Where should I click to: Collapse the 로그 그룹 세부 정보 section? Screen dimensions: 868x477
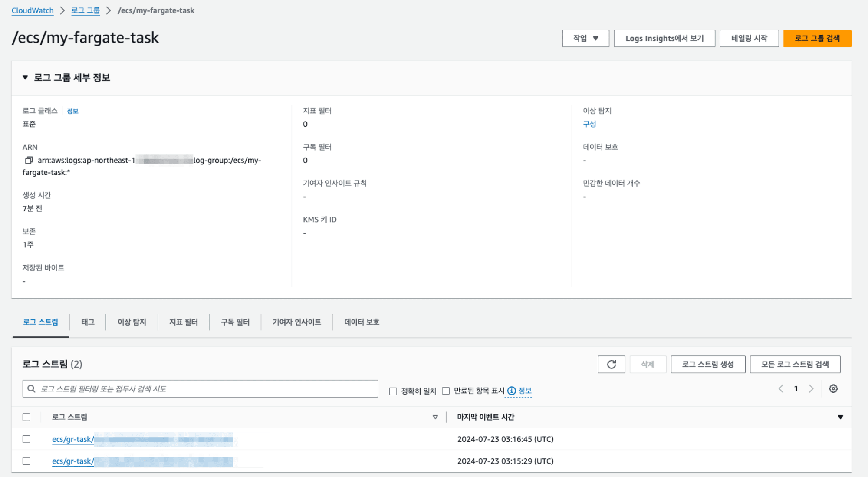(25, 78)
